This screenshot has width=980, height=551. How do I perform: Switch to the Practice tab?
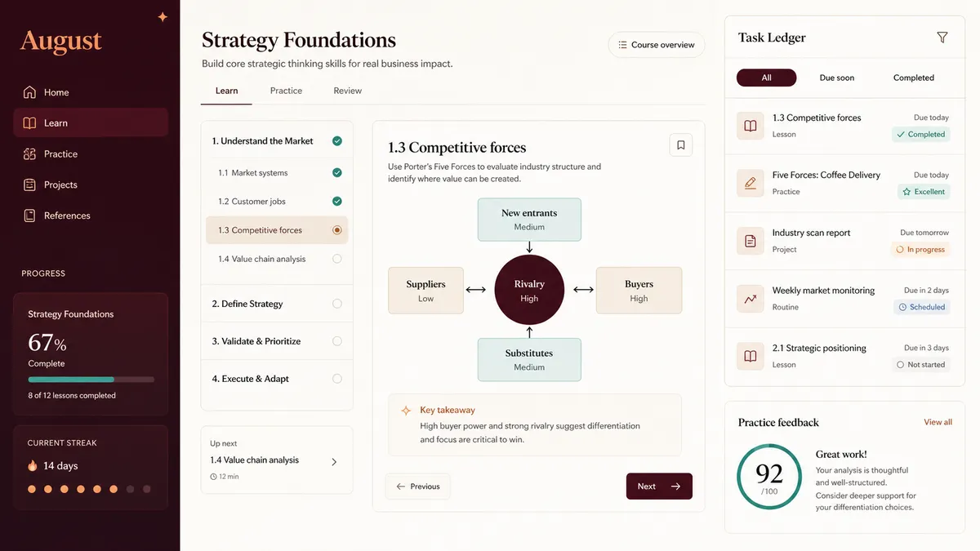(286, 91)
